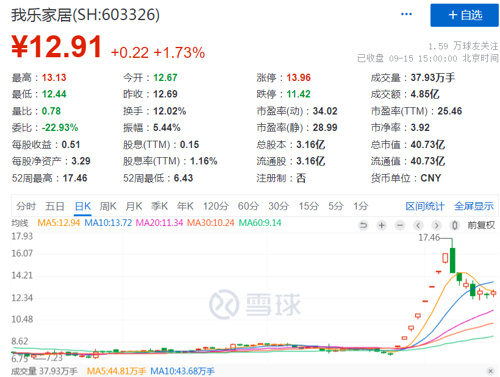Screen dimensions: 500x377
Task: Close the volume panel with the x icon
Action: [x=490, y=371]
